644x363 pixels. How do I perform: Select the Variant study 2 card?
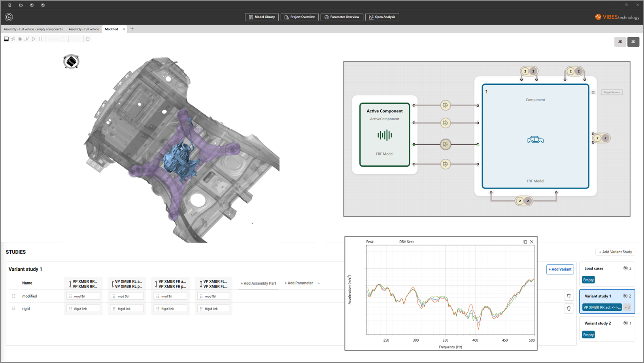pyautogui.click(x=607, y=329)
